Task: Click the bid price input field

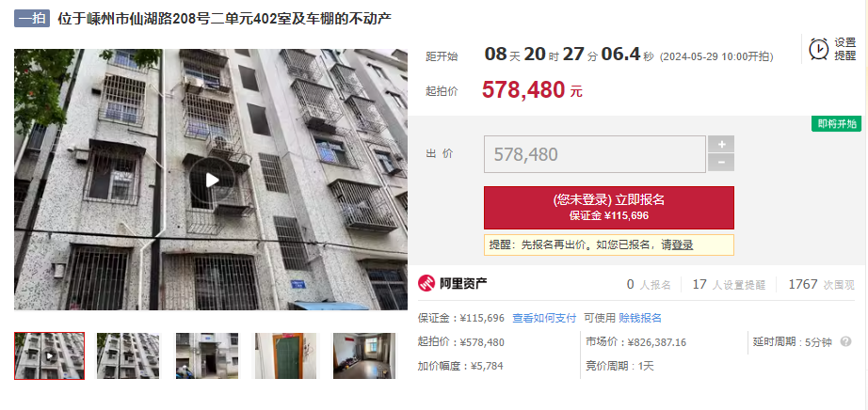Action: coord(595,154)
